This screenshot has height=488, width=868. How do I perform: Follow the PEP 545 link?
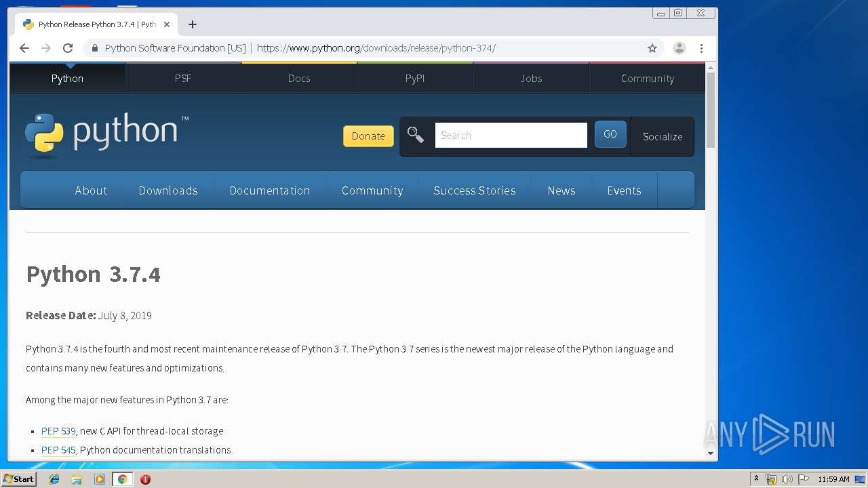(58, 450)
